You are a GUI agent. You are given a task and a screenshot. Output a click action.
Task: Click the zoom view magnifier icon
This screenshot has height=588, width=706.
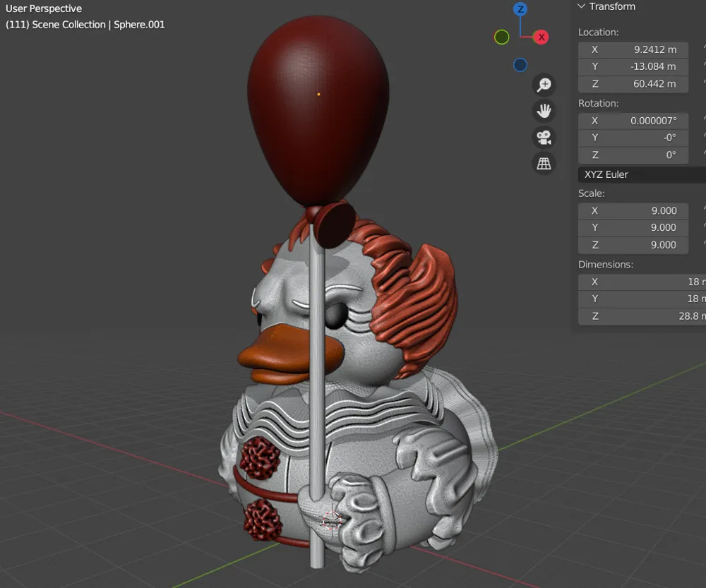(544, 85)
